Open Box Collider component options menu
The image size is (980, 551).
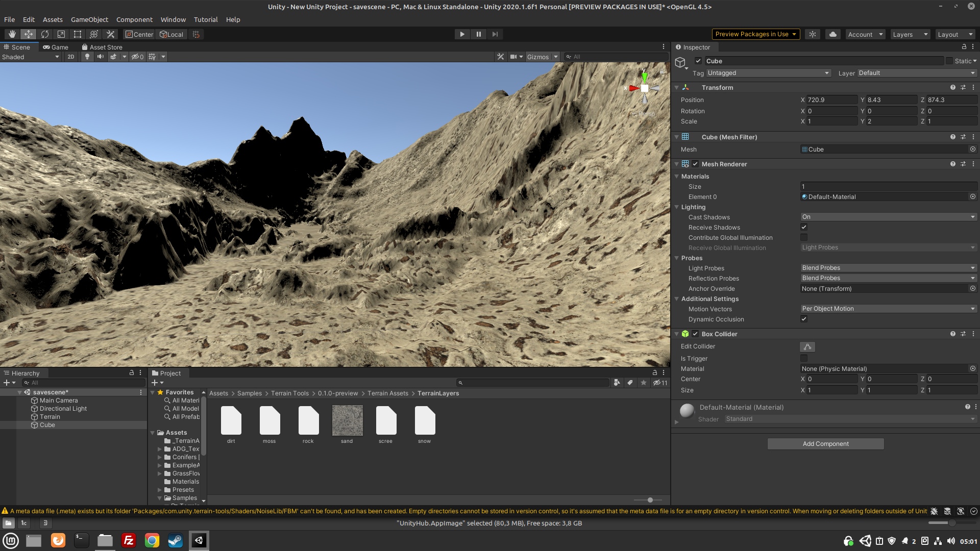[973, 334]
